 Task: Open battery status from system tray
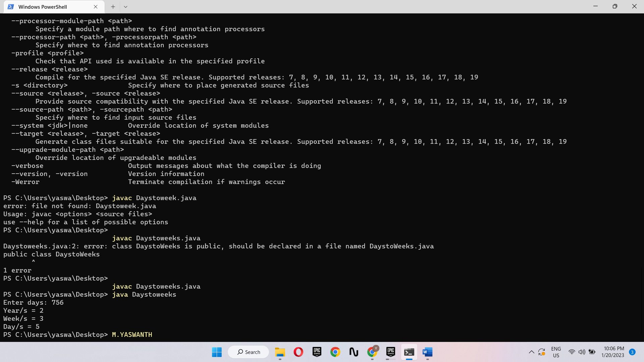[591, 352]
